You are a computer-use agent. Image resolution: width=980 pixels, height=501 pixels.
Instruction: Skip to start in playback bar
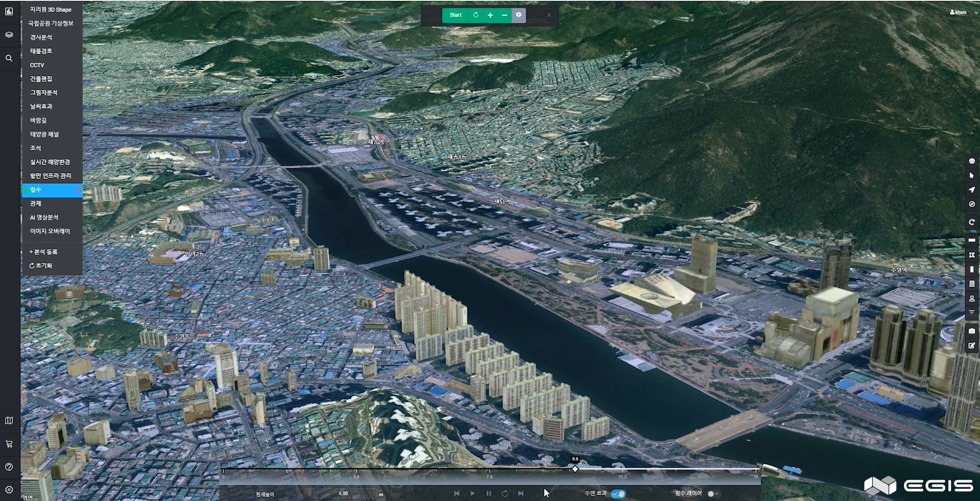coord(456,493)
